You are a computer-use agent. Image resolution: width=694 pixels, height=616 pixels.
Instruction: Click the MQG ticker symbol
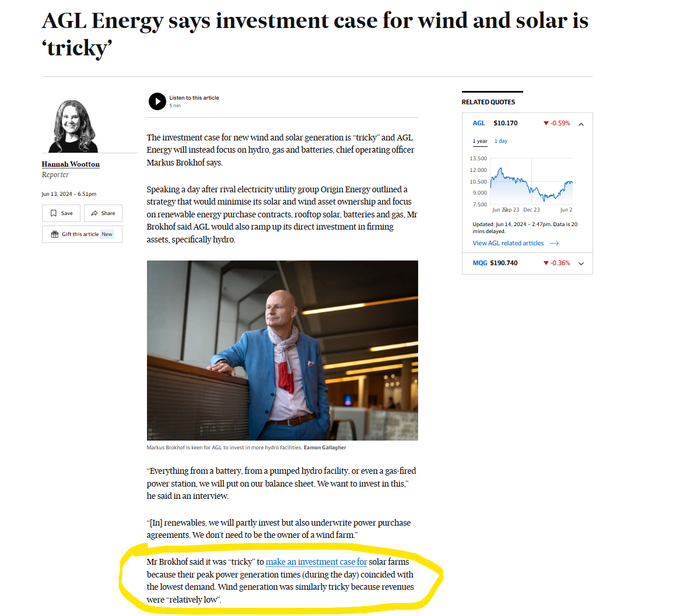point(480,263)
